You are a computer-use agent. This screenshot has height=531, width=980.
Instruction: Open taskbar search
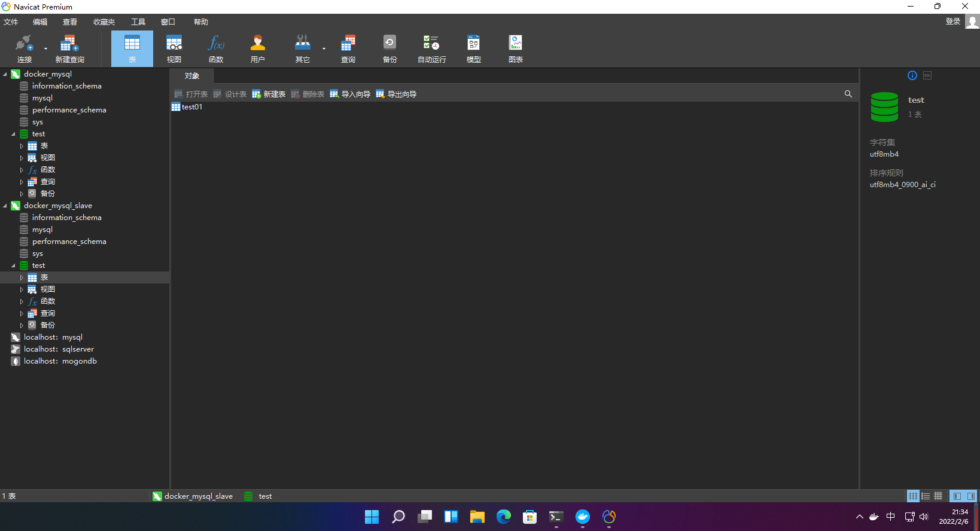click(398, 517)
